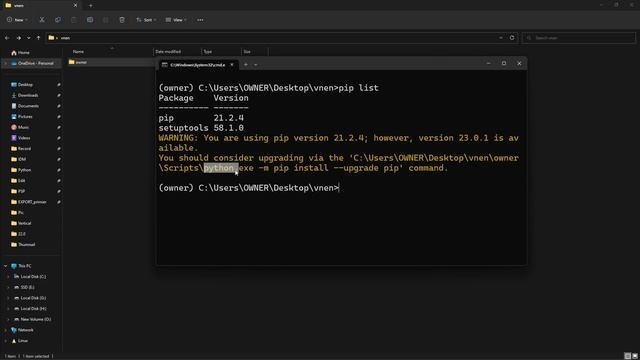
Task: Collapse the This PC tree node
Action: tap(6, 266)
